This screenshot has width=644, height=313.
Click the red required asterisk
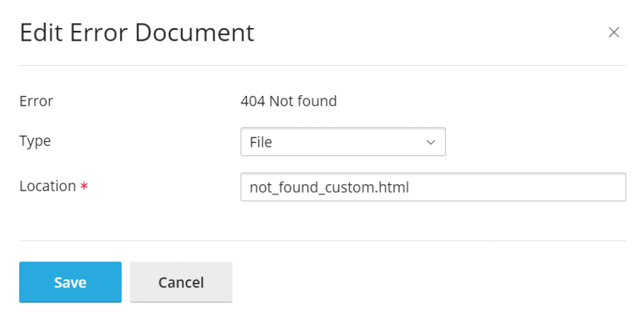click(84, 187)
